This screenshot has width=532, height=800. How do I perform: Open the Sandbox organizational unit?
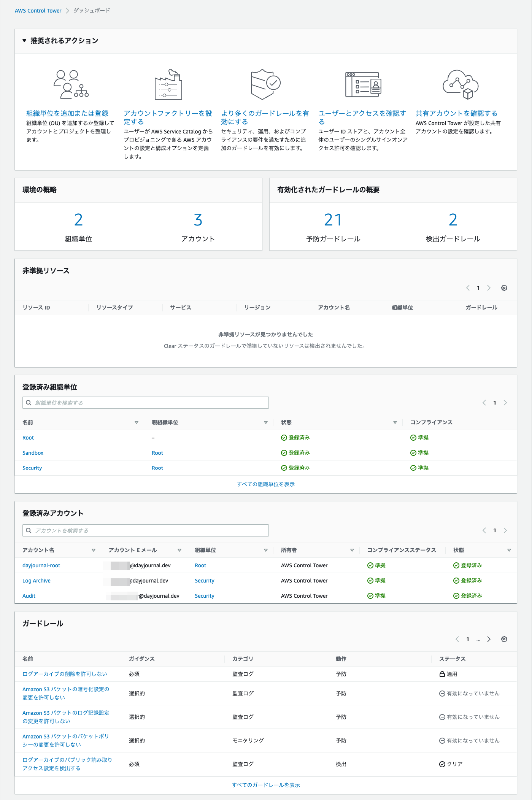(x=33, y=453)
